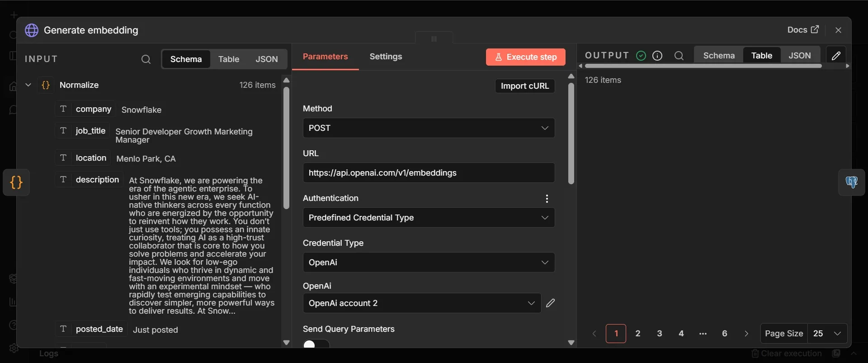This screenshot has width=868, height=363.
Task: Open previous node curly braces icon
Action: pos(16,182)
